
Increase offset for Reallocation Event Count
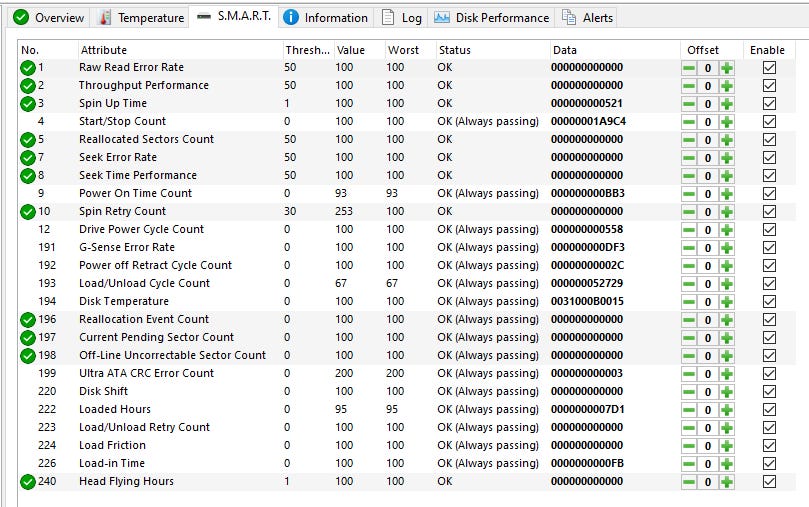pos(727,320)
